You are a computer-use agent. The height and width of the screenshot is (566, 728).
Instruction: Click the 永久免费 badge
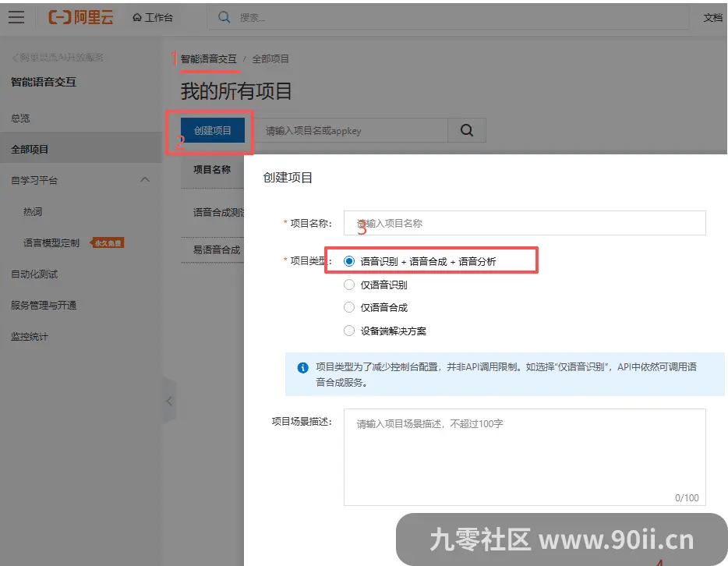click(108, 242)
